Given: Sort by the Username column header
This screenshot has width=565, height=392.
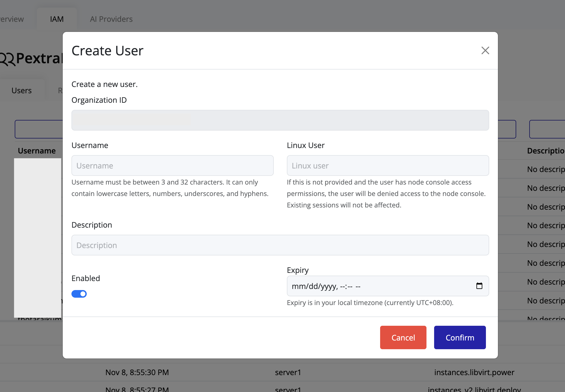Looking at the screenshot, I should point(37,150).
